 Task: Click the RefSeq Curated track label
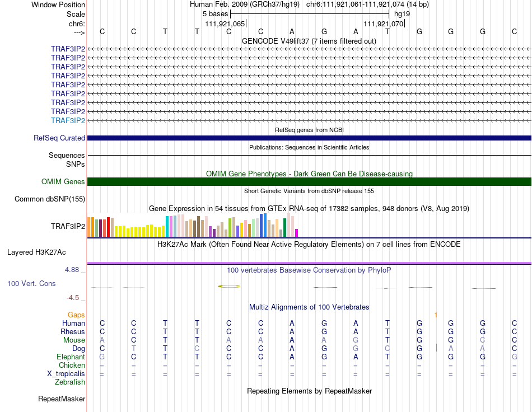(59, 138)
